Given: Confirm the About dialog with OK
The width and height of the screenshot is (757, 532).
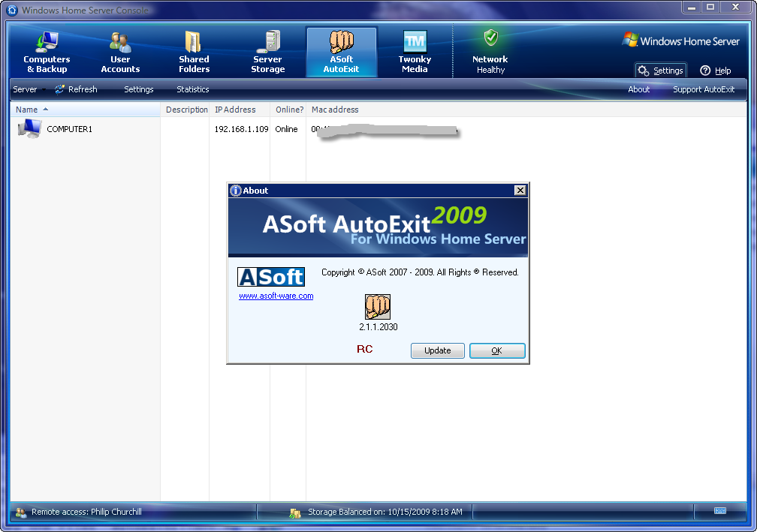Looking at the screenshot, I should 497,350.
